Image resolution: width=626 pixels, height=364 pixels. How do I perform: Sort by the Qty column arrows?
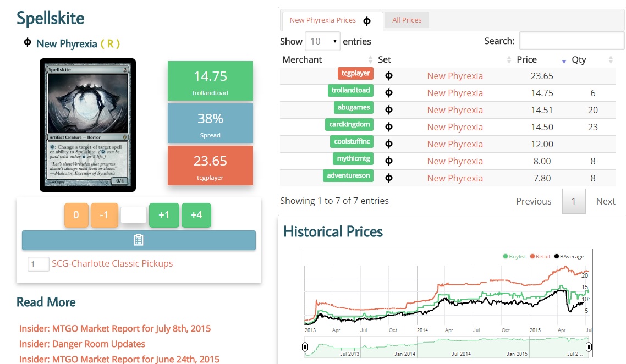(611, 60)
